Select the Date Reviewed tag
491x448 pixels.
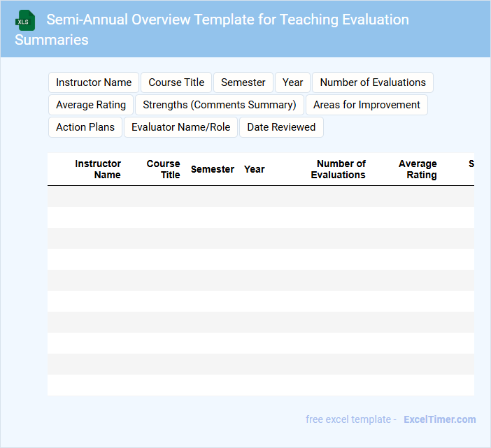[x=281, y=127]
